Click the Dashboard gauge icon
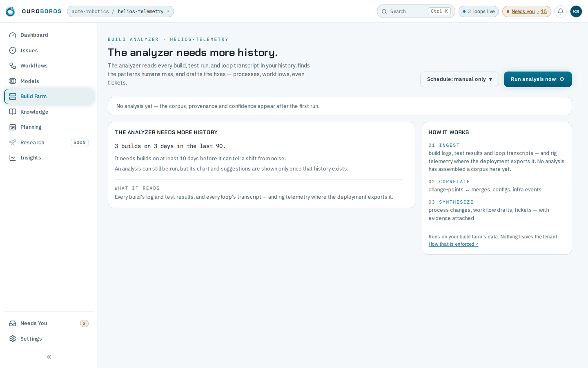The width and height of the screenshot is (588, 368). pos(13,35)
